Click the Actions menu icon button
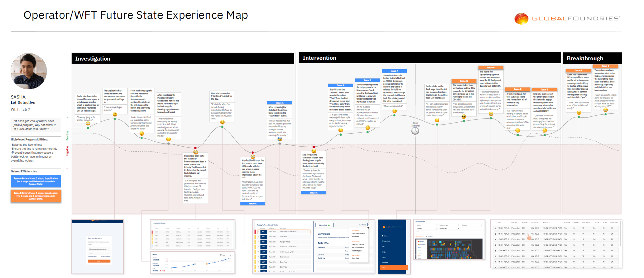This screenshot has height=278, width=644. point(369,225)
